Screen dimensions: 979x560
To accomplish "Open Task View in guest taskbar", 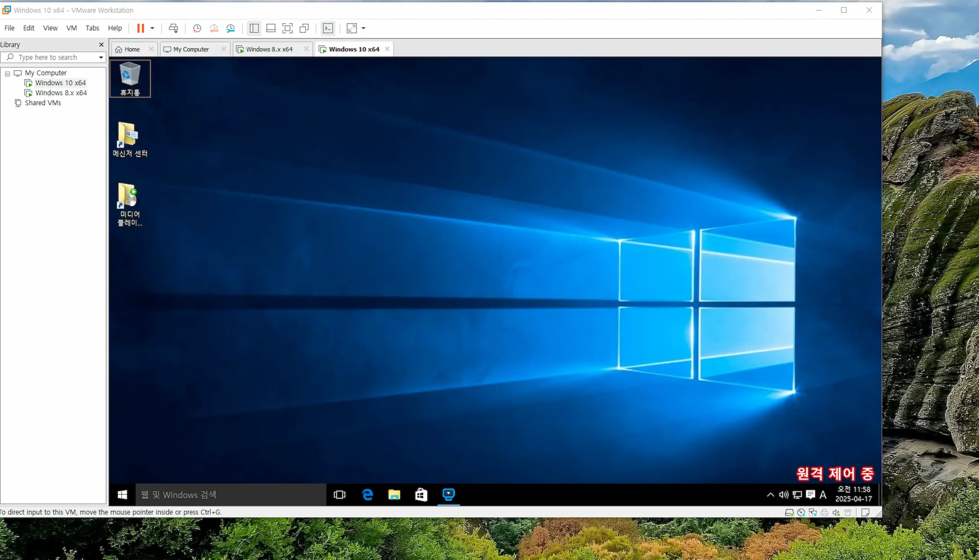I will [x=340, y=495].
